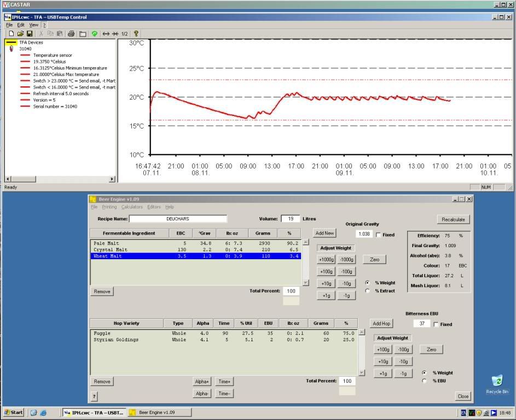Viewport: 516px width, 420px height.
Task: Click the Bitterness EBU value field
Action: [x=421, y=324]
